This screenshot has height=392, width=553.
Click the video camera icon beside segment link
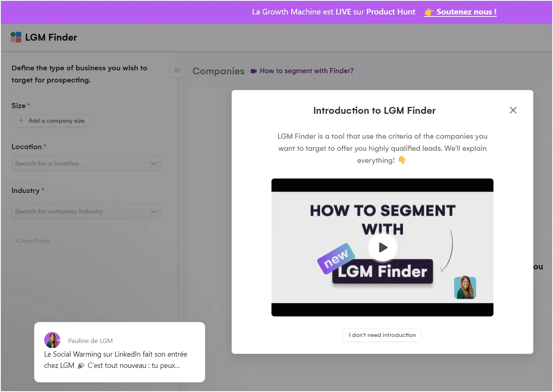click(254, 71)
